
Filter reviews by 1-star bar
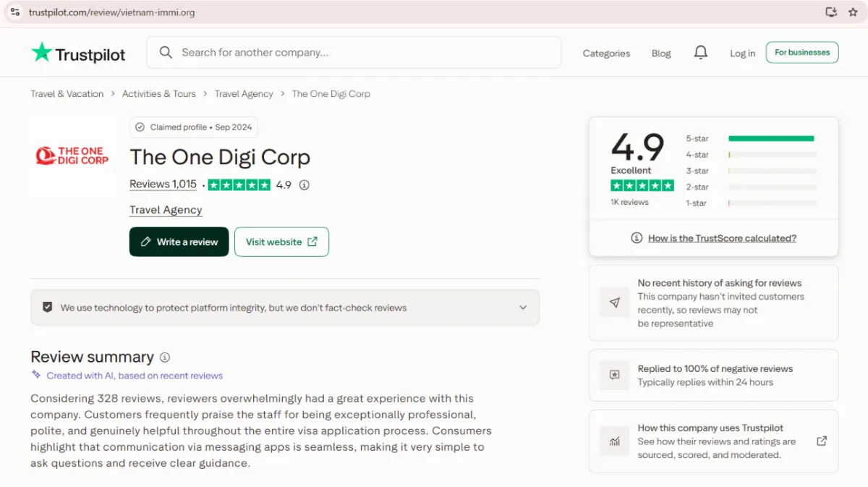tap(751, 203)
